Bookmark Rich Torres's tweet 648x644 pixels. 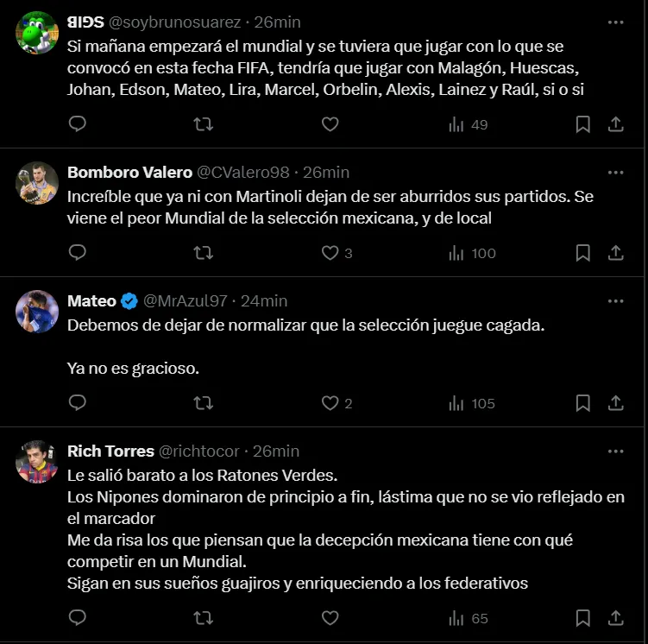[583, 618]
